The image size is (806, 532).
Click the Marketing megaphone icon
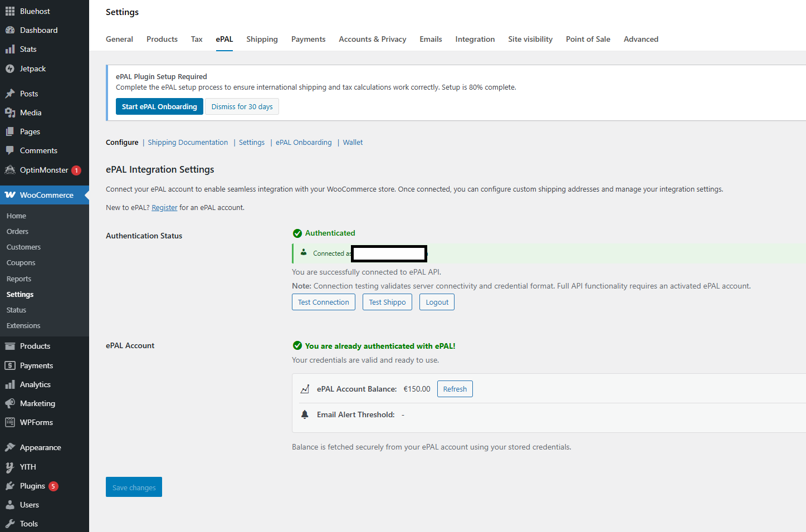pos(10,403)
